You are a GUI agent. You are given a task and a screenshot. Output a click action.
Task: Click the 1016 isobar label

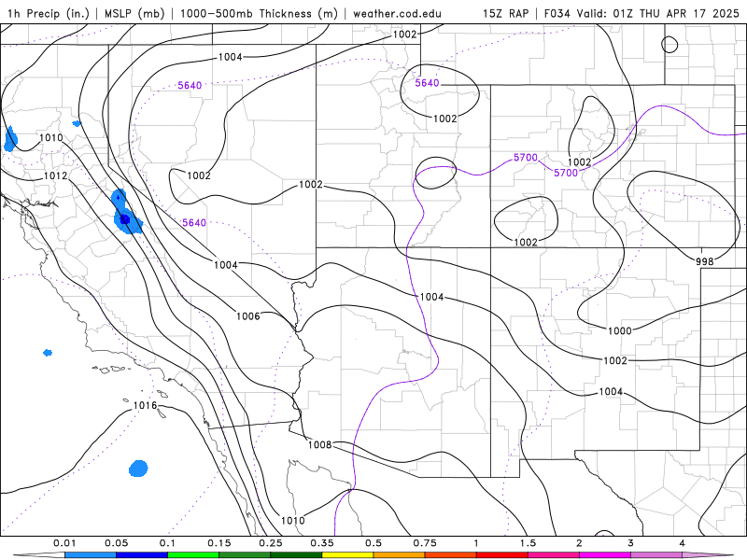click(x=145, y=405)
